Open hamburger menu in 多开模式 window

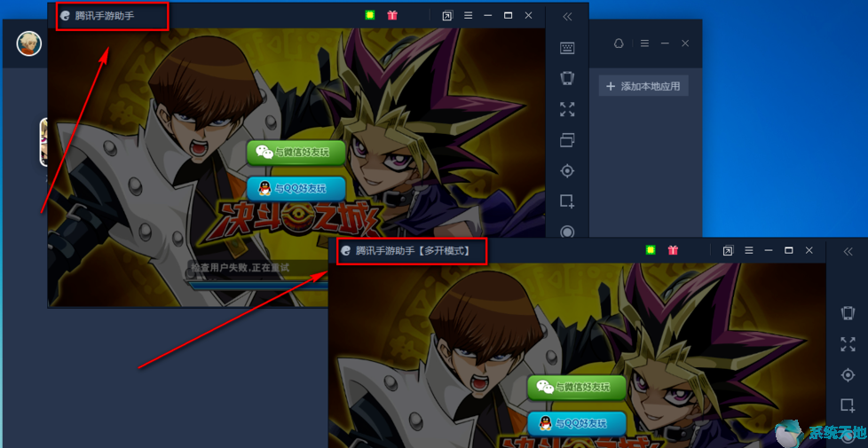[749, 251]
